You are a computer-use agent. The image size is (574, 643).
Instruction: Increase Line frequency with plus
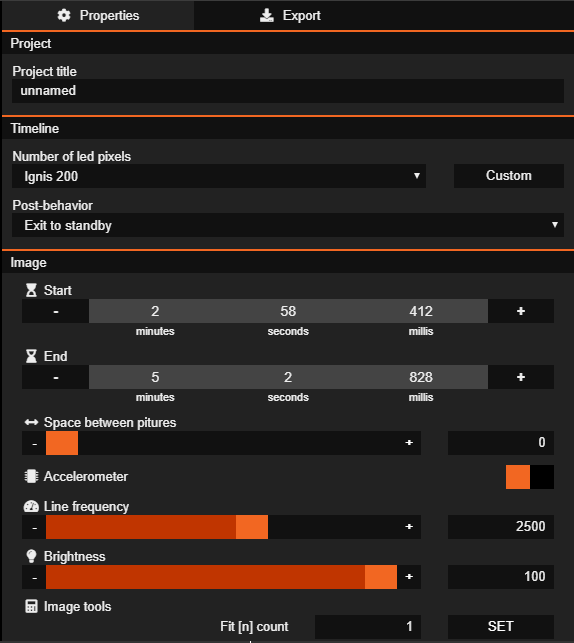coord(409,527)
